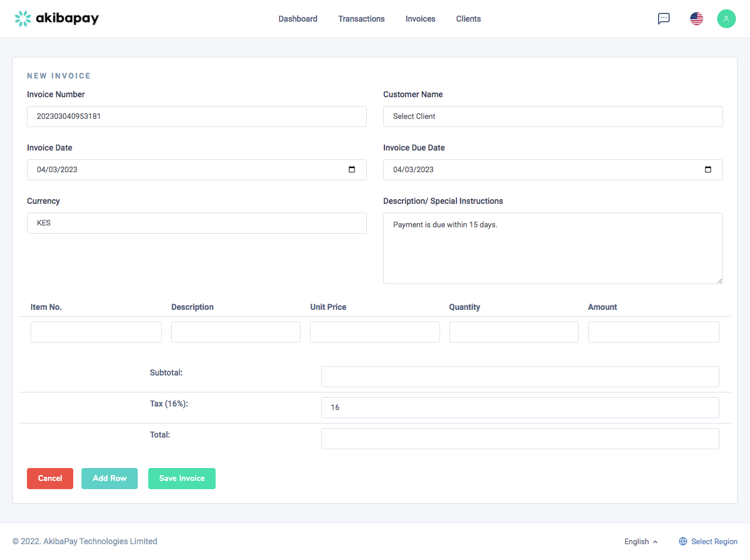Click the Unit Price column header
Viewport: 750px width, 560px height.
click(328, 307)
